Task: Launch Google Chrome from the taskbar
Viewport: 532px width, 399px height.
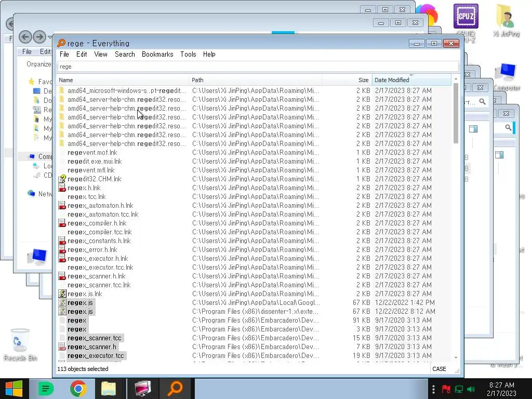Action: pos(78,389)
